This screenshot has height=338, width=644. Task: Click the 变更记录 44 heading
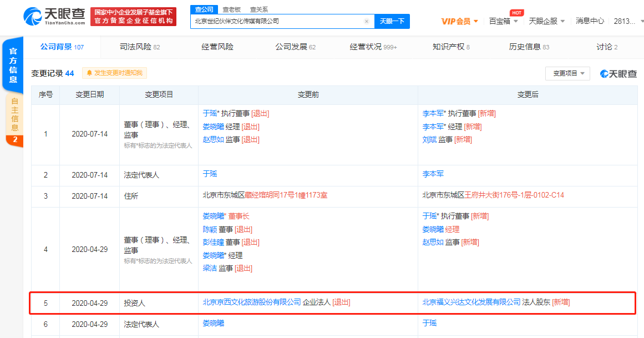click(53, 74)
